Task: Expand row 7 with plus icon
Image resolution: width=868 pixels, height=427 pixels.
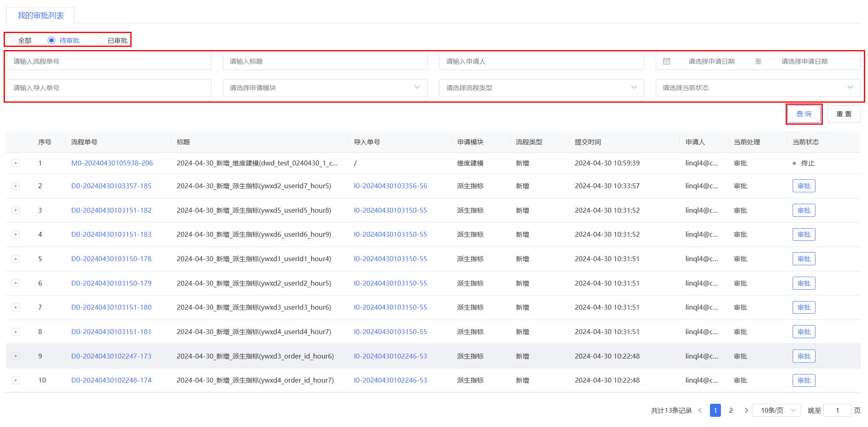Action: (15, 308)
